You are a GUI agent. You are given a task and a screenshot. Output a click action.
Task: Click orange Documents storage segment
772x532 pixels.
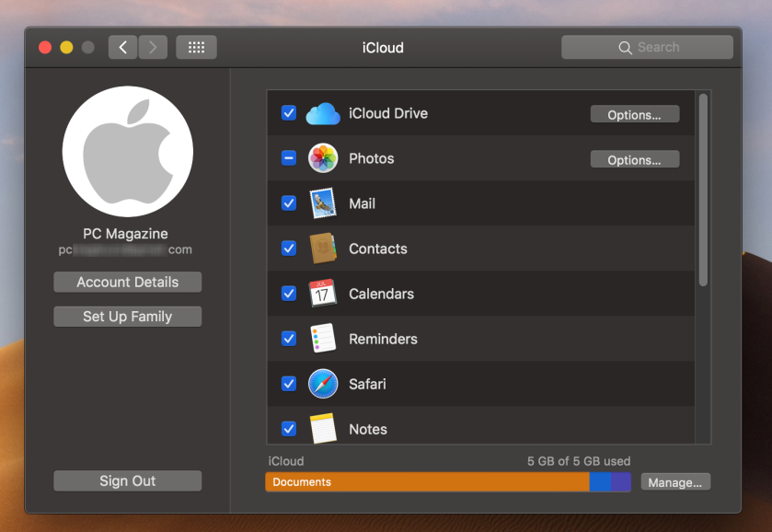[427, 481]
